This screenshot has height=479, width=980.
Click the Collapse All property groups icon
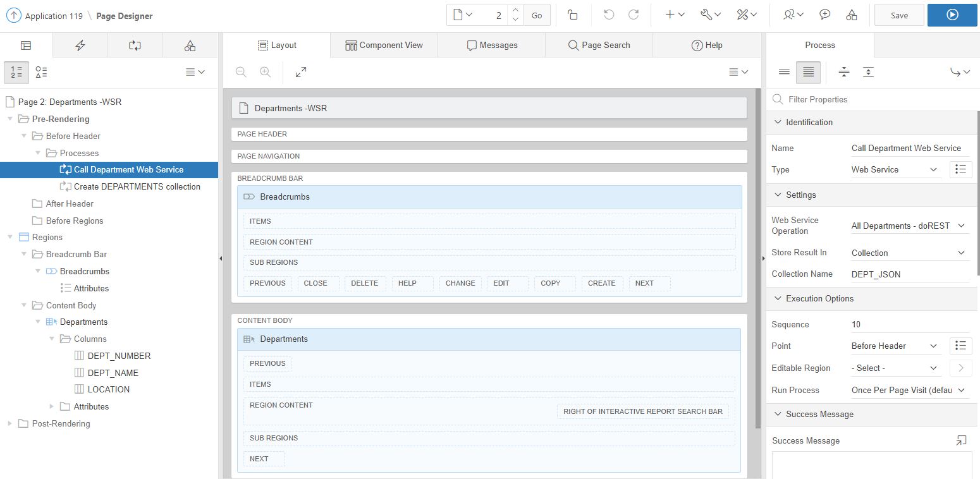[x=844, y=73]
